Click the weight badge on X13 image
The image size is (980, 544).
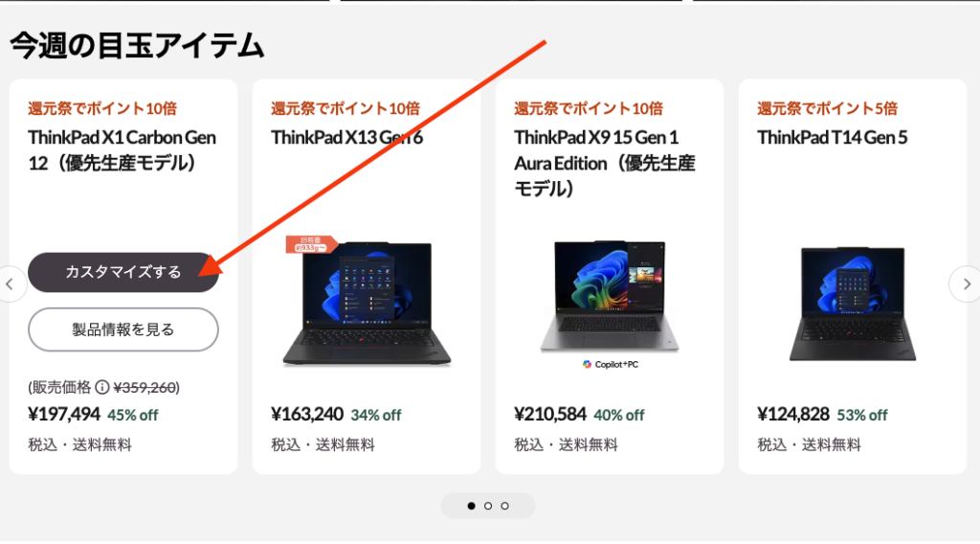click(x=310, y=244)
